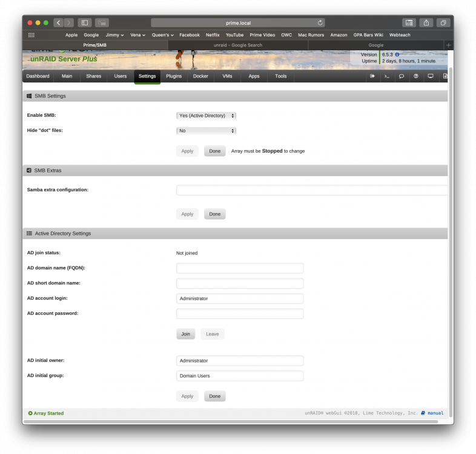
Task: Expand the Vena bookmarks folder
Action: coord(138,35)
